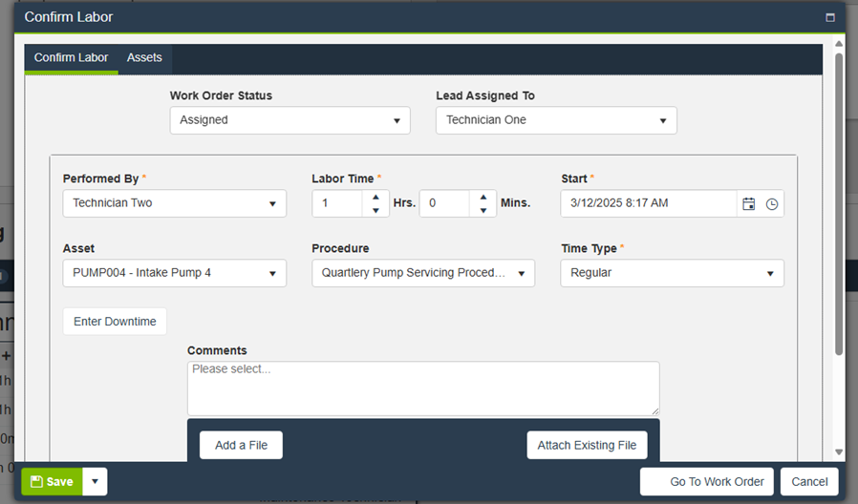
Task: Increase the Labor Time minutes value
Action: click(x=483, y=197)
